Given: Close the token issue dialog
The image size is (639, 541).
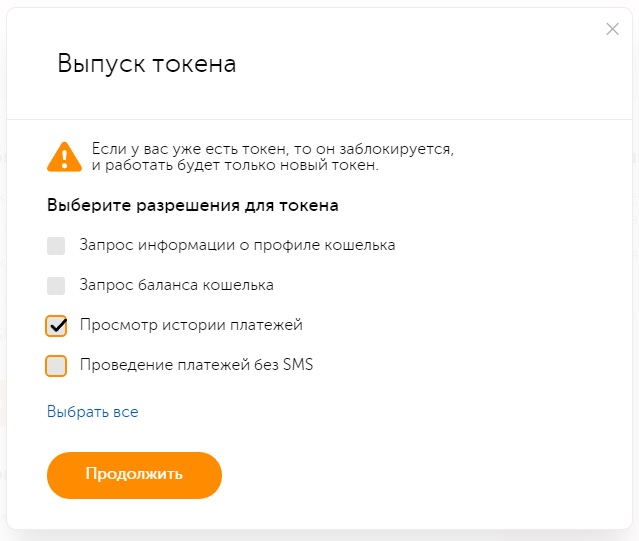Looking at the screenshot, I should pos(613,29).
